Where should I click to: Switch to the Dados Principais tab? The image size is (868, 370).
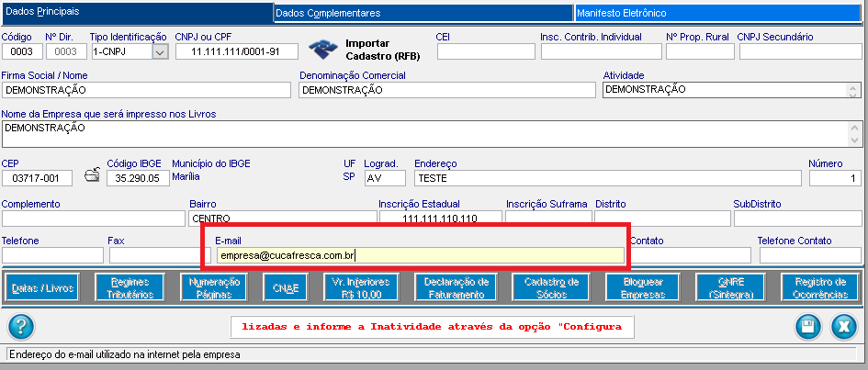pyautogui.click(x=137, y=12)
